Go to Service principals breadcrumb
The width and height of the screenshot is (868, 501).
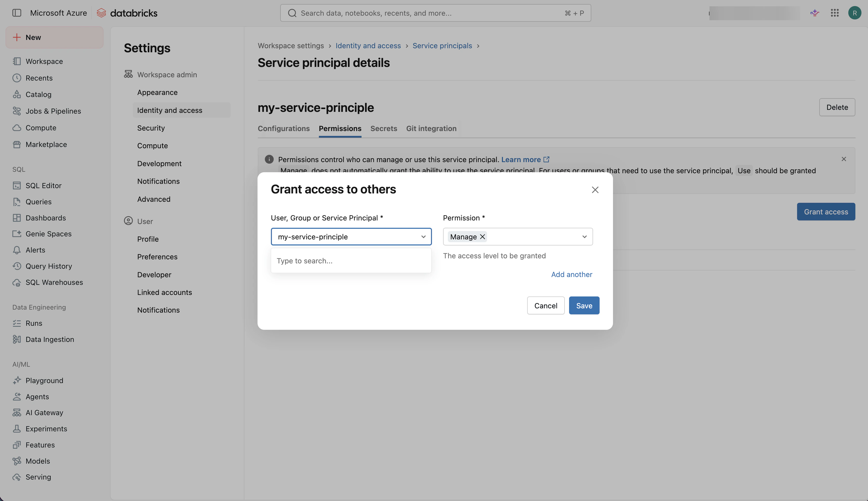[x=442, y=46]
